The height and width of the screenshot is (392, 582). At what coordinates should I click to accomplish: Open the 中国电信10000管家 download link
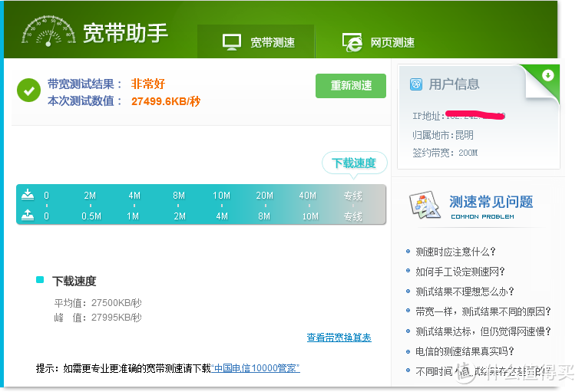[x=256, y=368]
